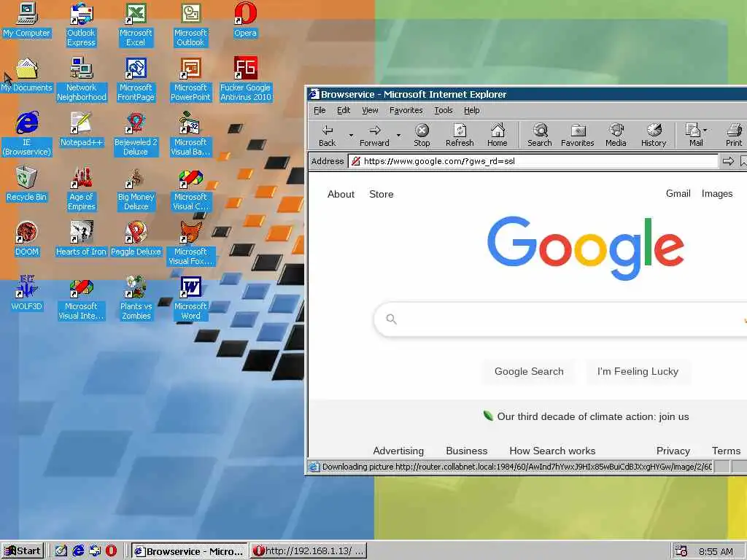
Task: Click the Mail toolbar icon
Action: (x=694, y=135)
